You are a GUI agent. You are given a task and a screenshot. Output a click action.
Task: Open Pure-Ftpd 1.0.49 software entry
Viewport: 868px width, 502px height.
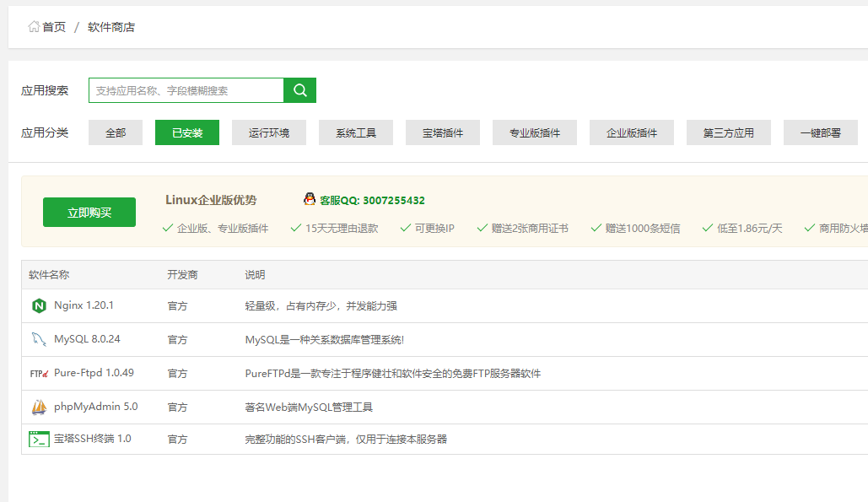point(94,373)
